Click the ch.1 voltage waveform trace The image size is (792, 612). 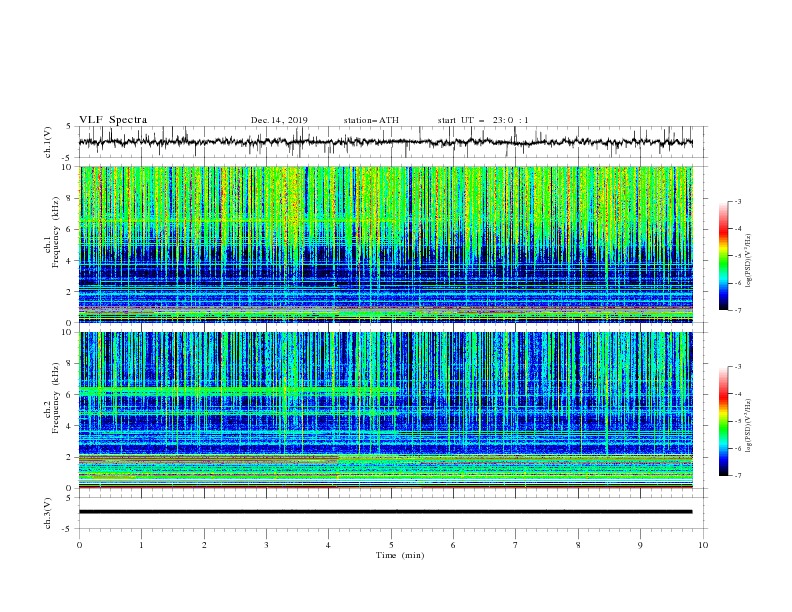coord(385,142)
